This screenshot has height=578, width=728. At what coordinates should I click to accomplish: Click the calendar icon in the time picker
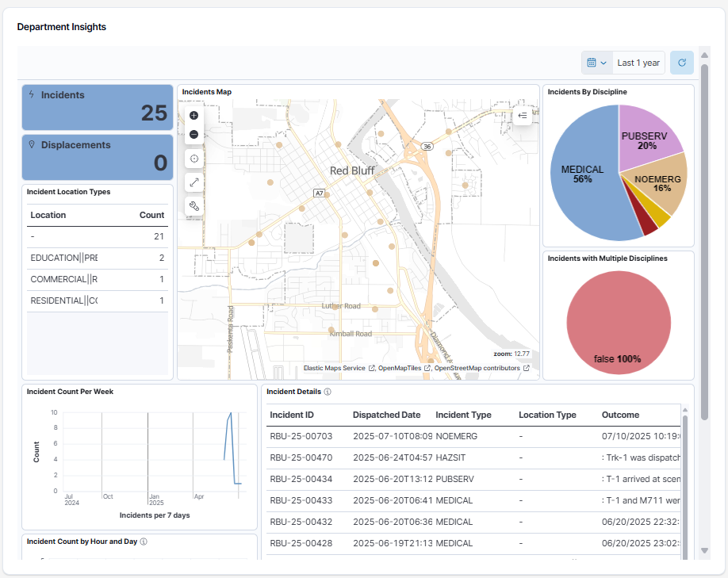(x=591, y=62)
